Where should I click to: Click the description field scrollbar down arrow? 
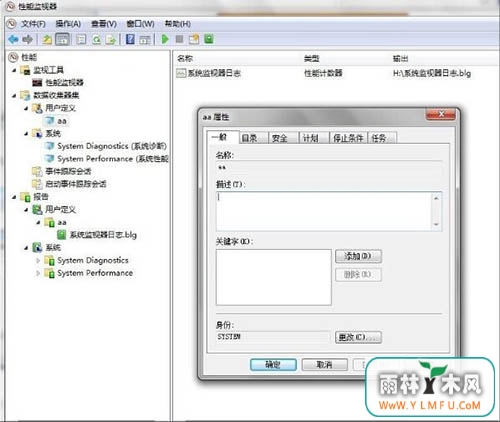[x=436, y=225]
